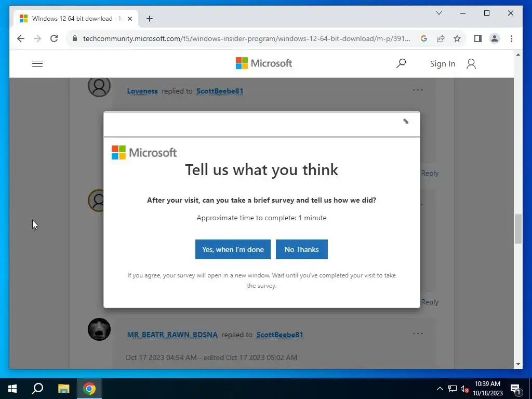Open the Loveness profile link
Image resolution: width=532 pixels, height=399 pixels.
pyautogui.click(x=142, y=91)
